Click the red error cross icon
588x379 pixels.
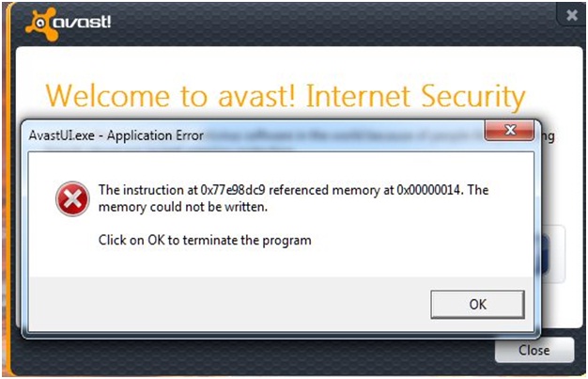click(x=72, y=199)
